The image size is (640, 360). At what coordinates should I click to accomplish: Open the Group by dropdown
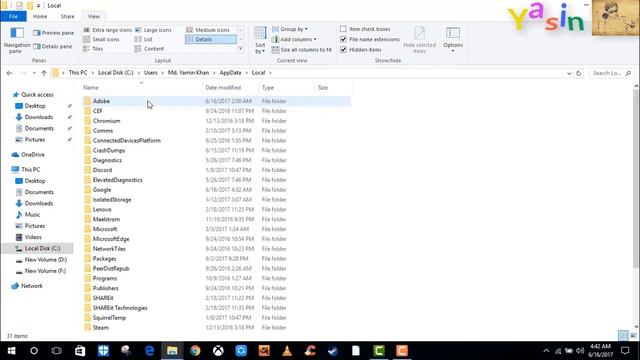point(290,29)
